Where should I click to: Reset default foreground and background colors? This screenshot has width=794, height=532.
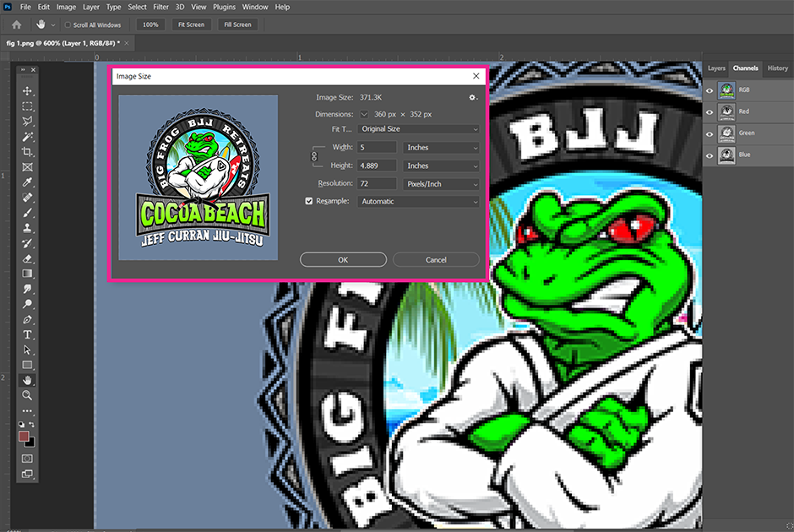coord(22,424)
